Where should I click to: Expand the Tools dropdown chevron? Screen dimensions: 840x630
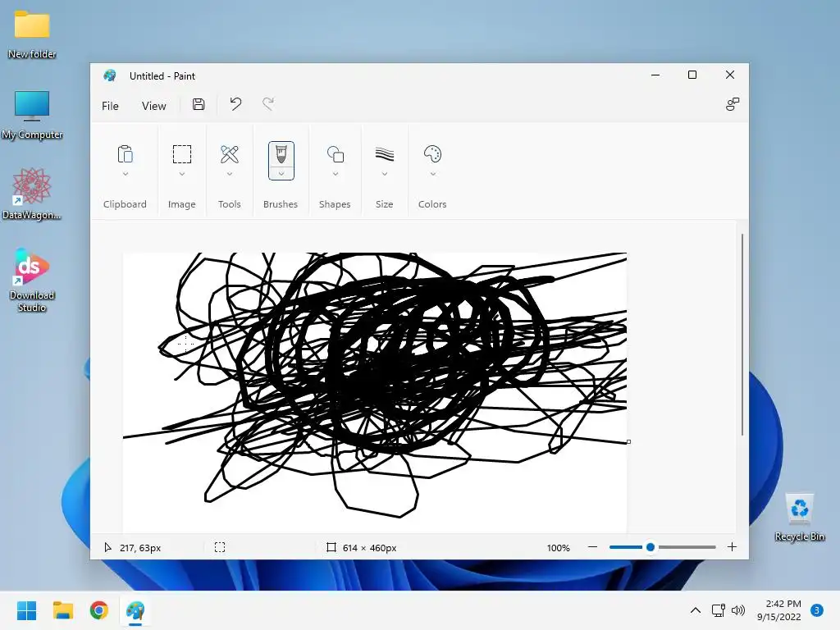coord(230,174)
